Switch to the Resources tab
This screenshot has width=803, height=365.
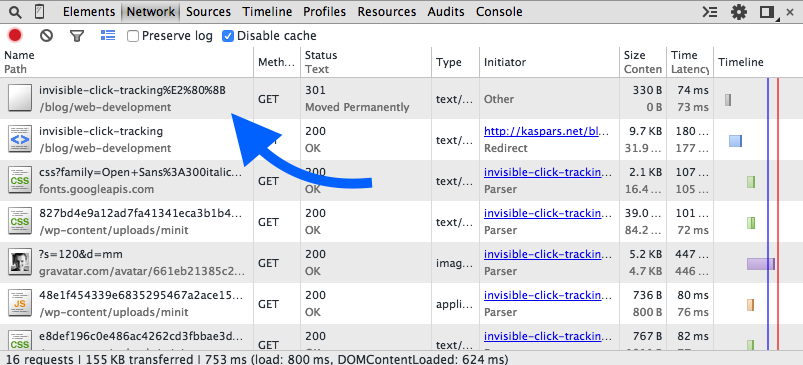tap(387, 11)
